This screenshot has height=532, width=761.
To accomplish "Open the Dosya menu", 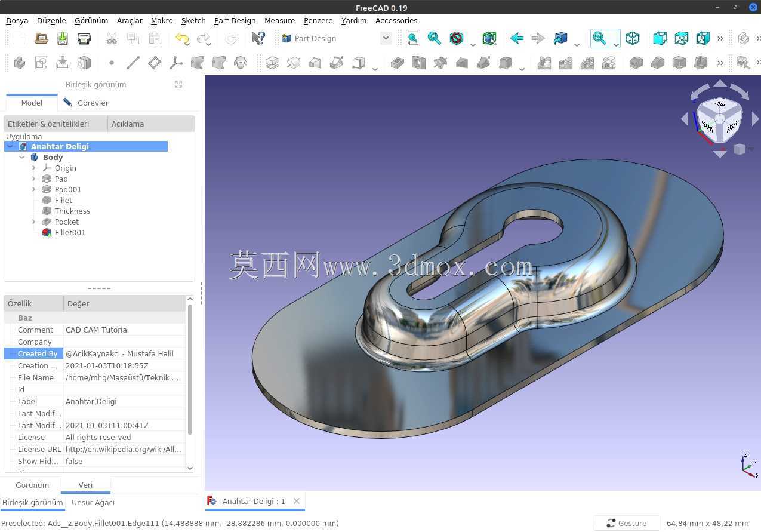I will (x=17, y=20).
